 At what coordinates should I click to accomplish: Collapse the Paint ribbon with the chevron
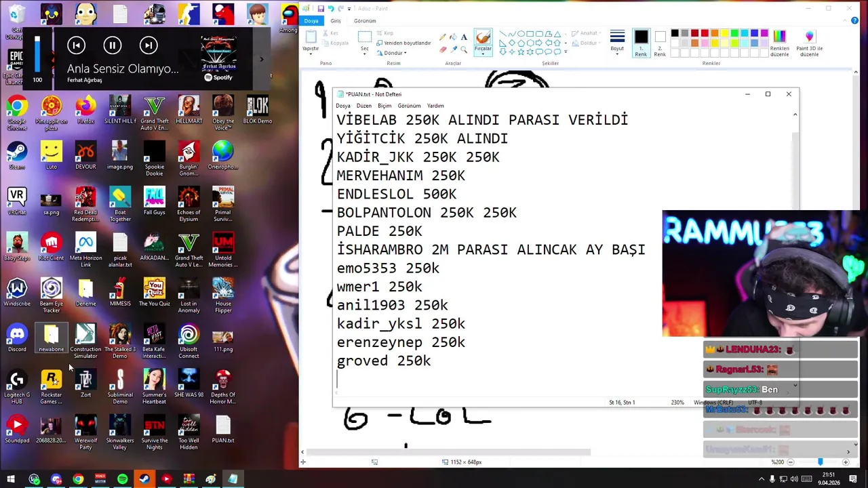click(846, 21)
